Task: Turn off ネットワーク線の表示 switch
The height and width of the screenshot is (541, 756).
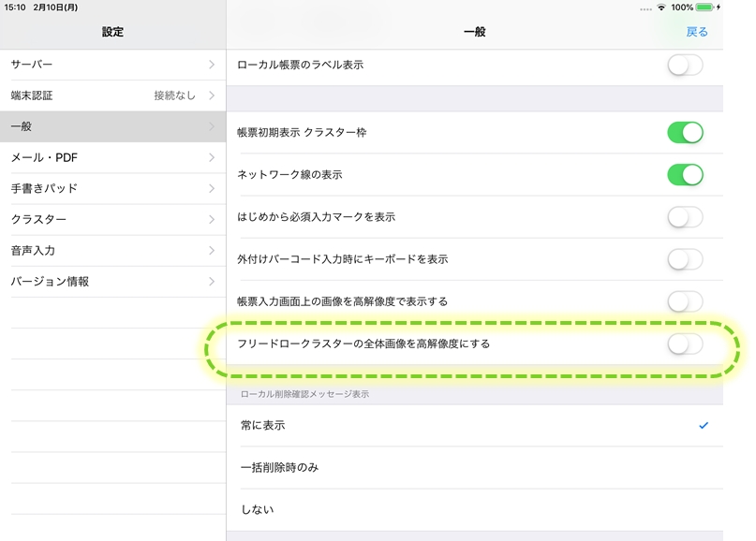Action: click(685, 175)
